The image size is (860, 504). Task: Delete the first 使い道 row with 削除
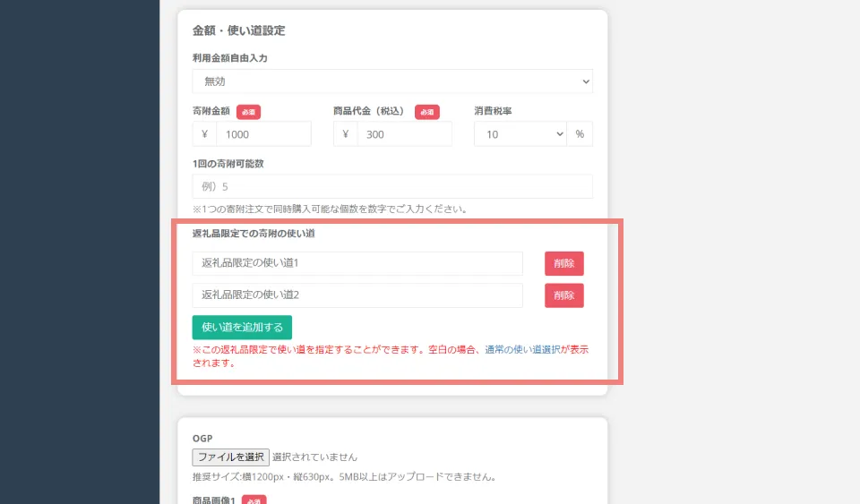click(563, 263)
